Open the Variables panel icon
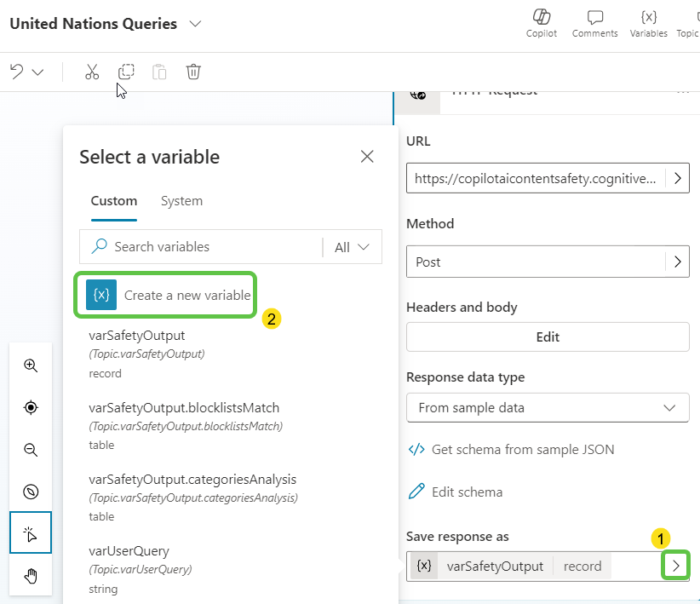700x604 pixels. pos(648,23)
